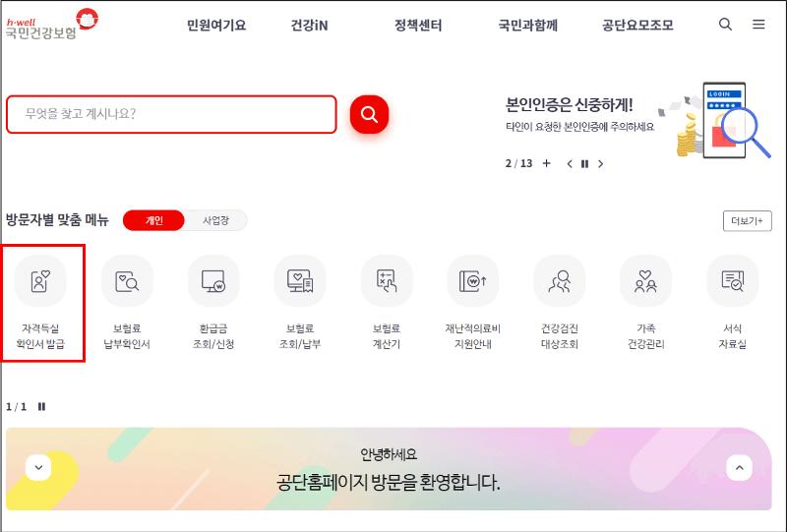Screen dimensions: 787x532
Task: Click the 방문자별 맞춤 메뉴 heading
Action: pos(57,220)
